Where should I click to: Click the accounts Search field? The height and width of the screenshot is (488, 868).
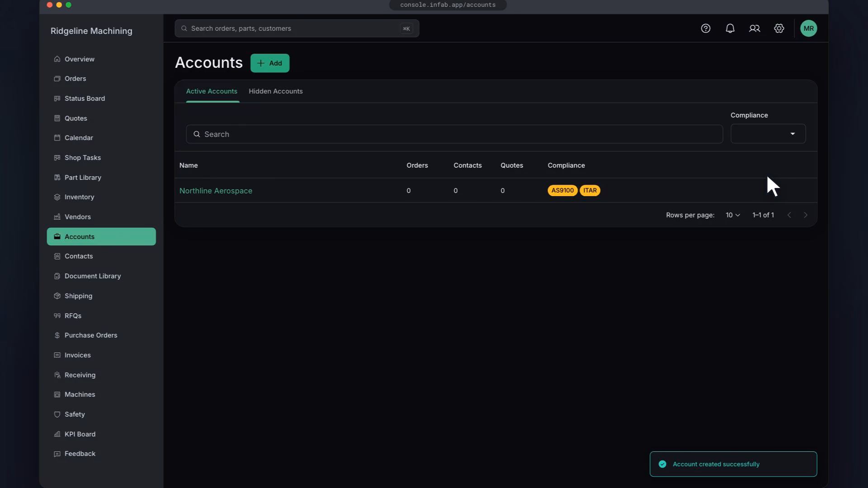tap(454, 134)
